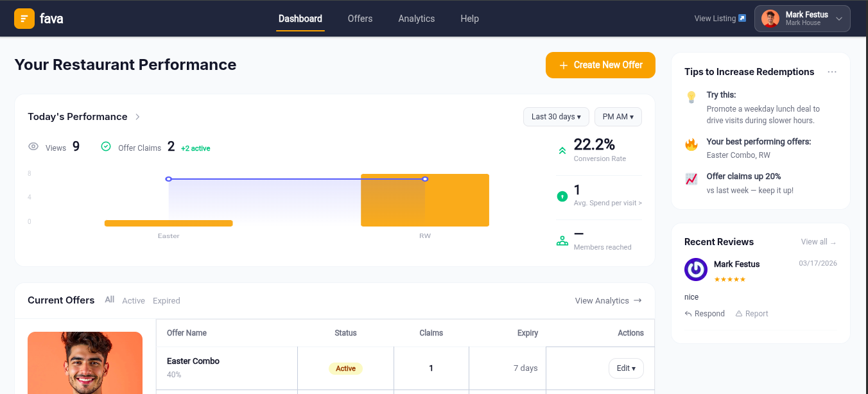Click Mark Festus profile avatar in header
Image resolution: width=868 pixels, height=394 pixels.
click(x=770, y=19)
